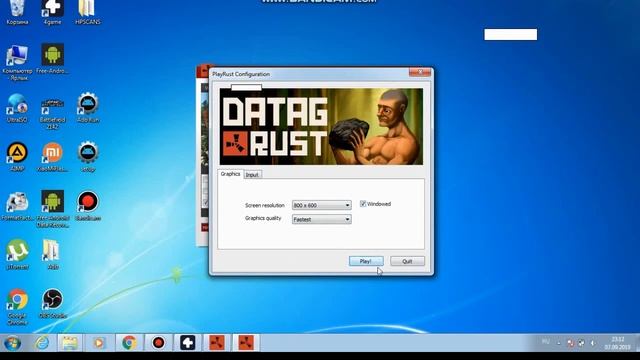The image size is (640, 360).
Task: Switch to the Input tab
Action: (252, 175)
